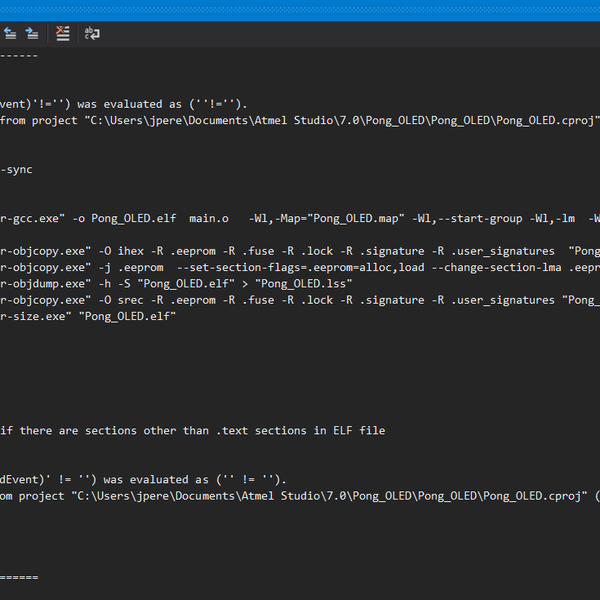Go to previous message in Output
600x600 pixels.
(x=7, y=33)
